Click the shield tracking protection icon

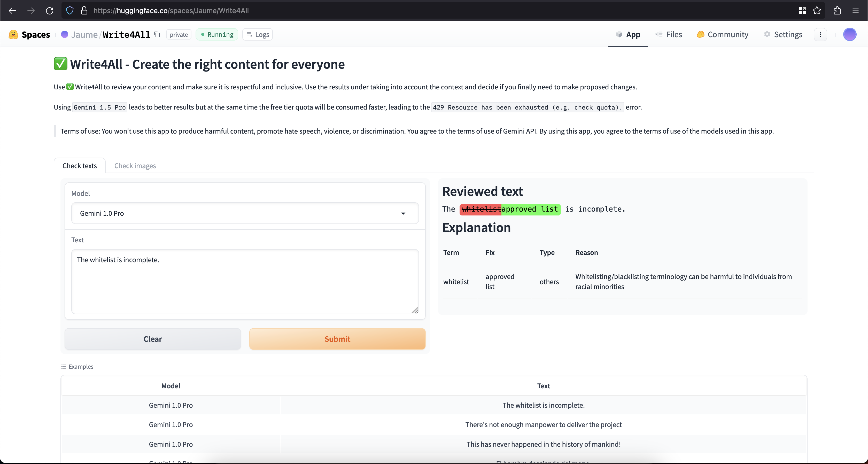tap(70, 10)
